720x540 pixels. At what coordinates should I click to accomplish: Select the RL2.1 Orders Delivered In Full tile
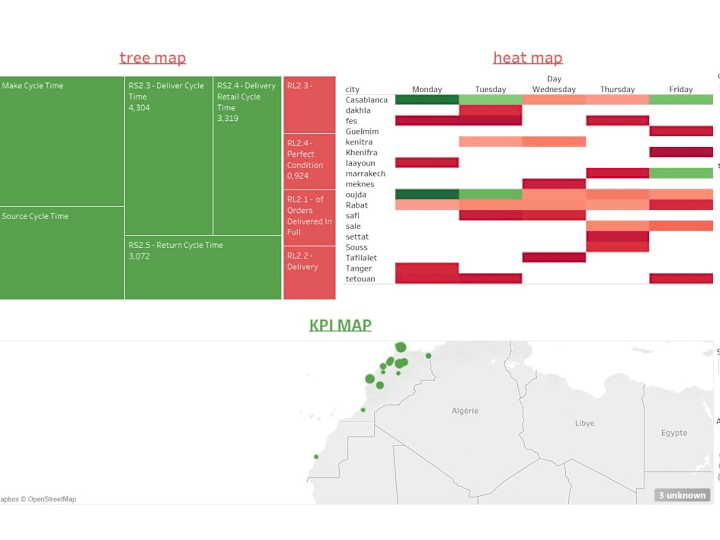click(x=309, y=218)
